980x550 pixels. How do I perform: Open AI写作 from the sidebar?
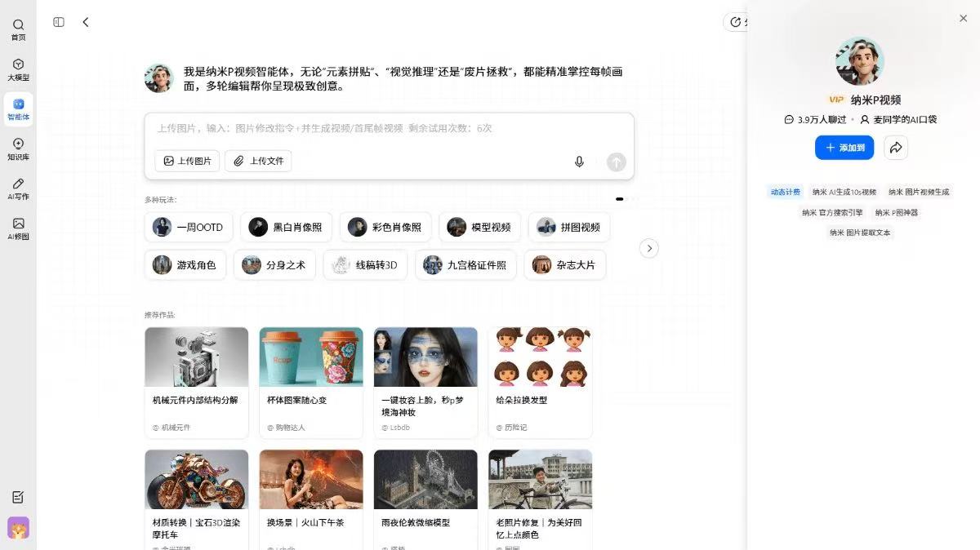(18, 189)
